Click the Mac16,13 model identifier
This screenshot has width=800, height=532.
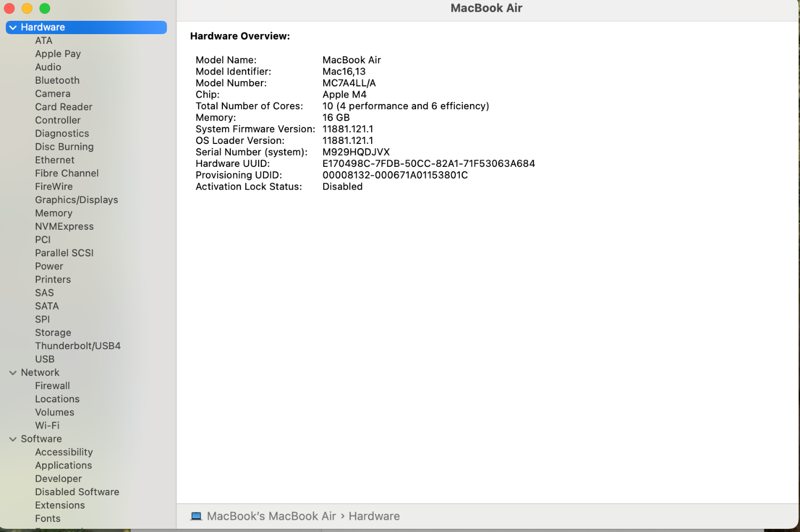344,71
